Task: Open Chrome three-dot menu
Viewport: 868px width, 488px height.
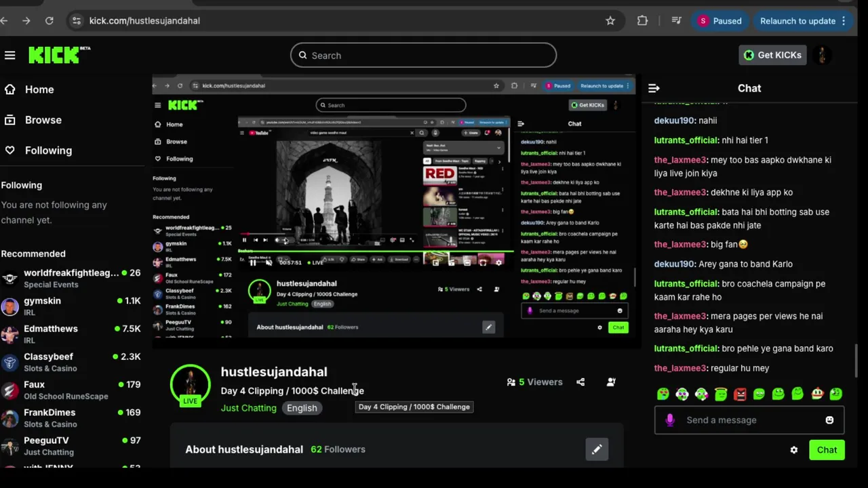Action: [x=844, y=21]
